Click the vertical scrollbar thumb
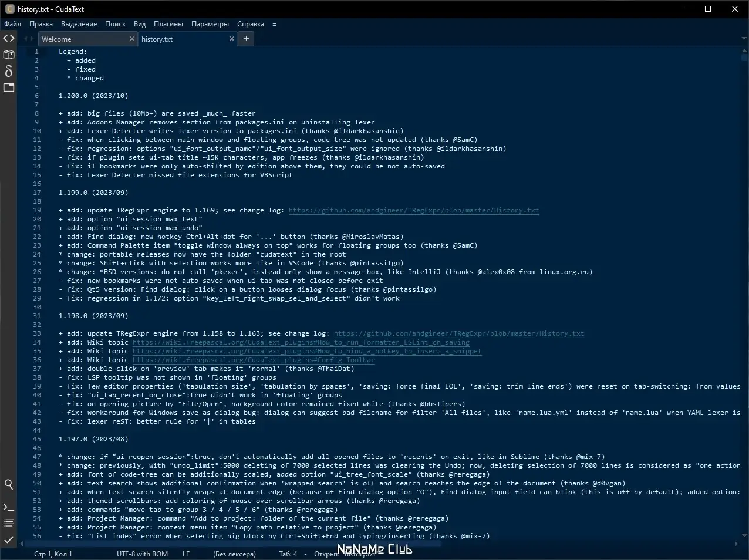 (x=744, y=58)
